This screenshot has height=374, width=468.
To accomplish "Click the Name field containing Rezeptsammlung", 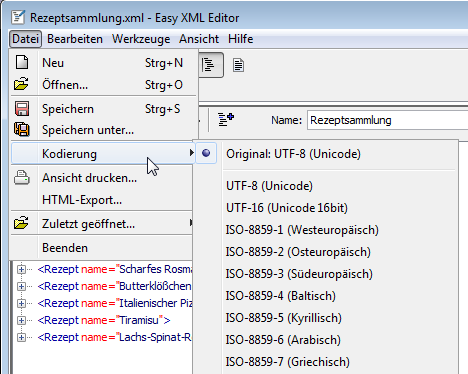I will [x=387, y=120].
